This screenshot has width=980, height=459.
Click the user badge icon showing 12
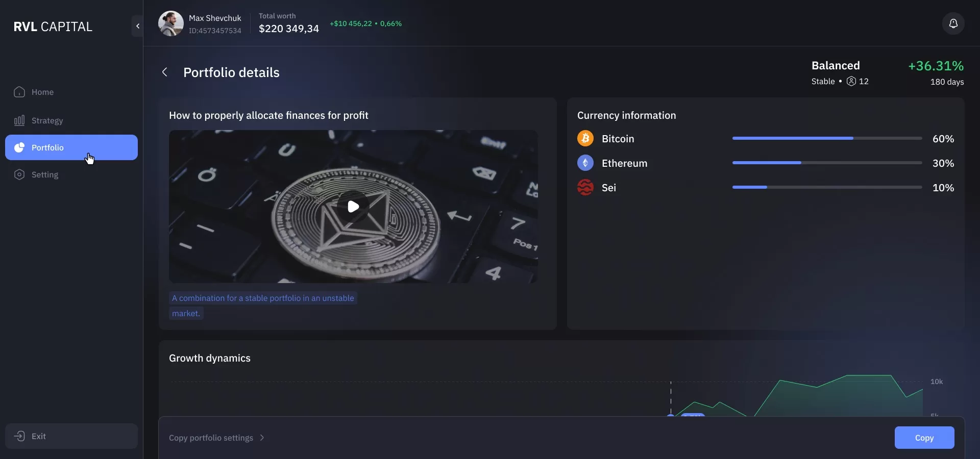(x=851, y=81)
